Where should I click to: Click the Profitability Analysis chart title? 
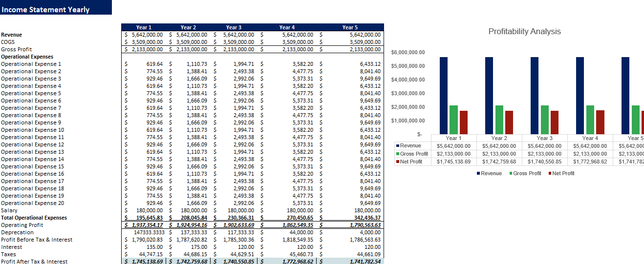[x=524, y=32]
